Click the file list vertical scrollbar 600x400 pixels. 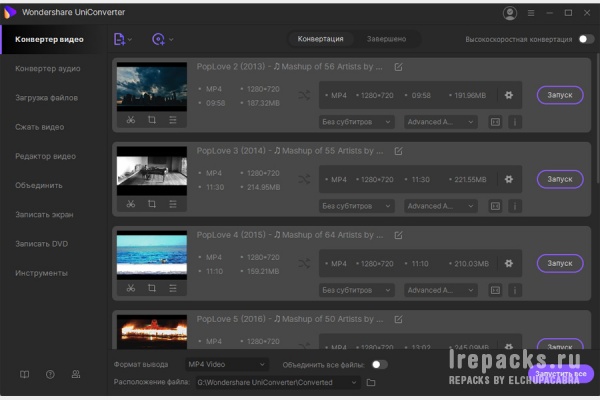(597, 119)
